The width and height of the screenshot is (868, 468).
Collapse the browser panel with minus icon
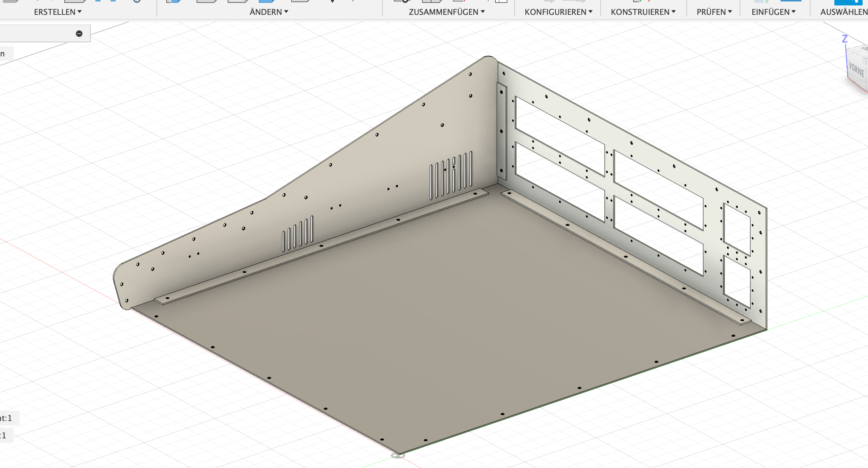79,34
